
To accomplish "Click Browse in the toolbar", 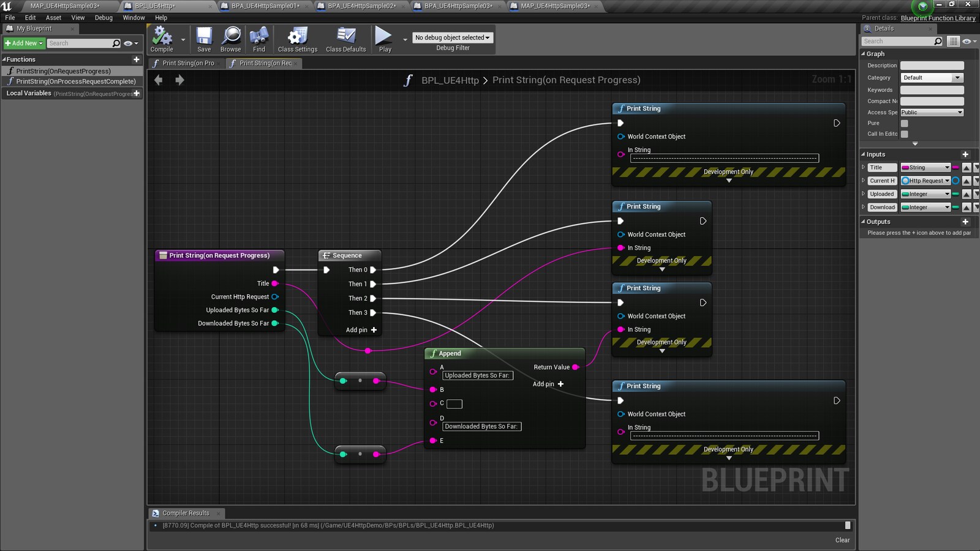I will pyautogui.click(x=231, y=39).
